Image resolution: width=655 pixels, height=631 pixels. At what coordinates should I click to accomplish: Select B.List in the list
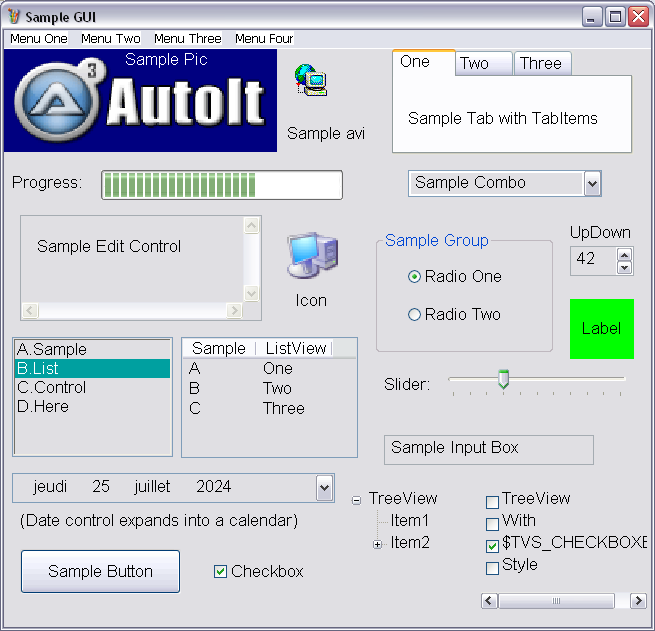pyautogui.click(x=92, y=368)
